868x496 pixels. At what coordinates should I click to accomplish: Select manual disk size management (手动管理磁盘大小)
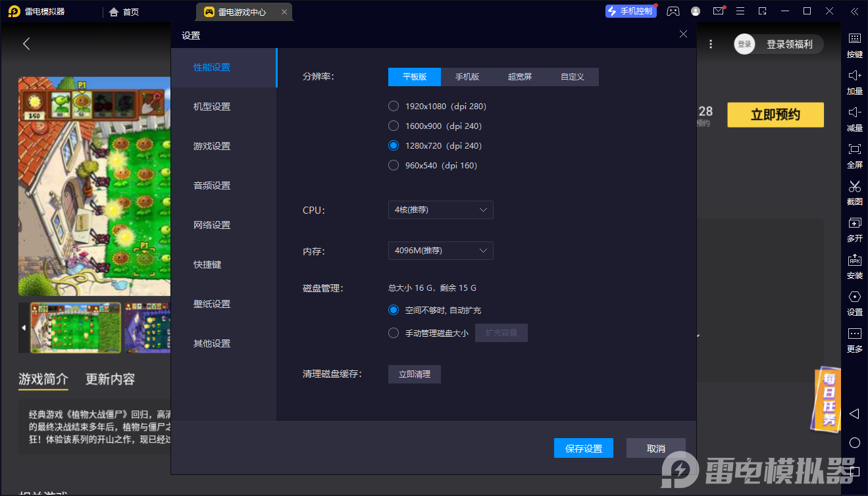click(x=394, y=333)
